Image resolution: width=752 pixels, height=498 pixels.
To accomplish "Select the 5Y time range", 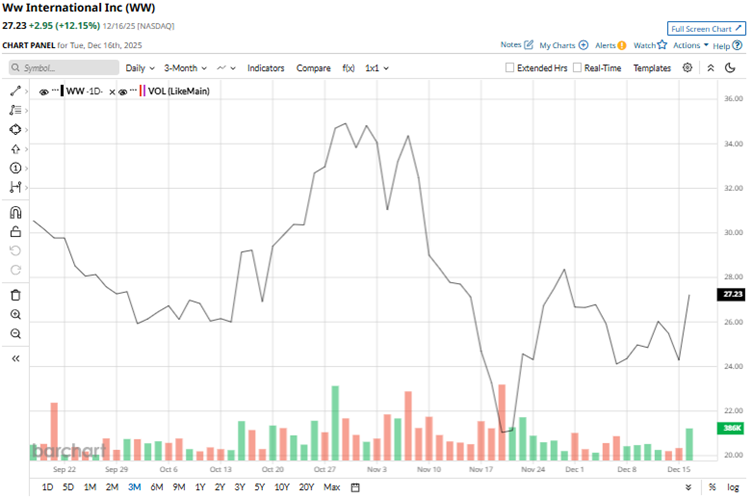I will [x=259, y=487].
